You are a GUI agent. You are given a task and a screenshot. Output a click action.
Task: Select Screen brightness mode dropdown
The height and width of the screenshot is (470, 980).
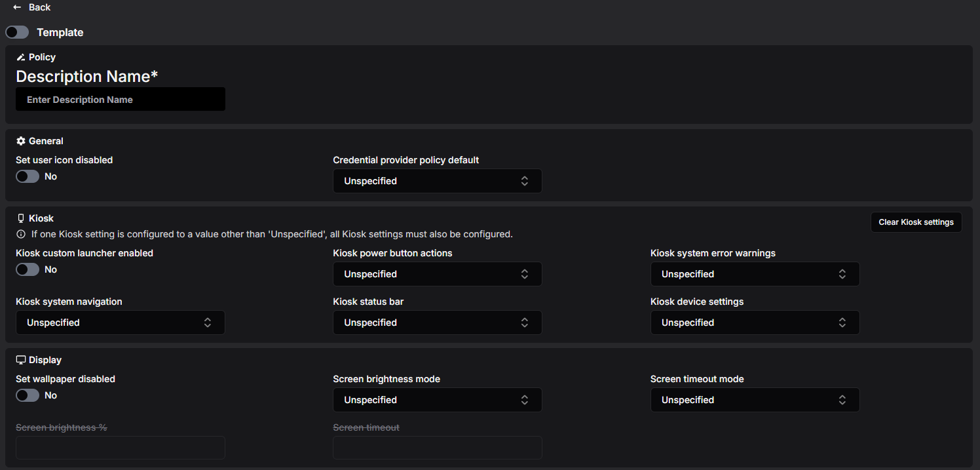pyautogui.click(x=438, y=400)
